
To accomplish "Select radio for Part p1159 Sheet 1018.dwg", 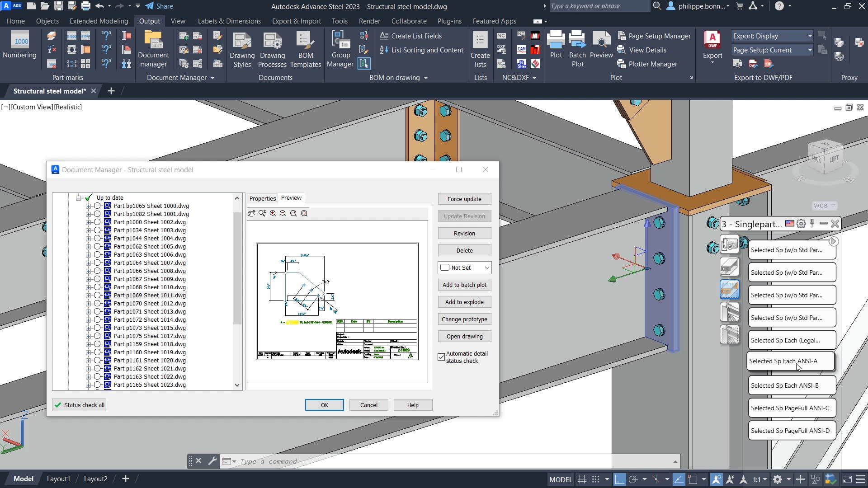I will 97,344.
